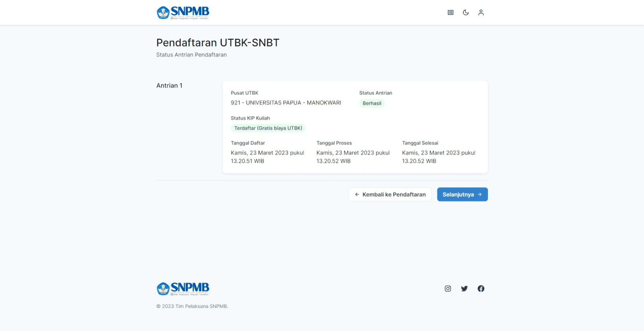This screenshot has width=644, height=331.
Task: Go back via Kembali ke Pendaftaran button
Action: tap(390, 194)
